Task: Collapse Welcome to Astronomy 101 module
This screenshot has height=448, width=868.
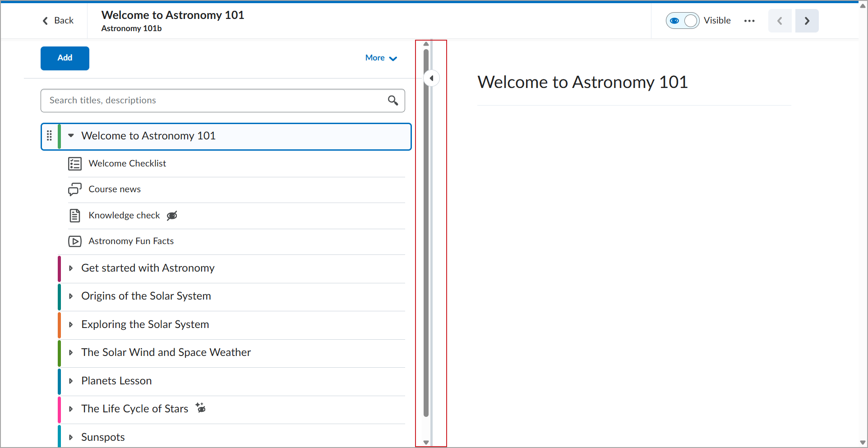Action: [x=71, y=136]
